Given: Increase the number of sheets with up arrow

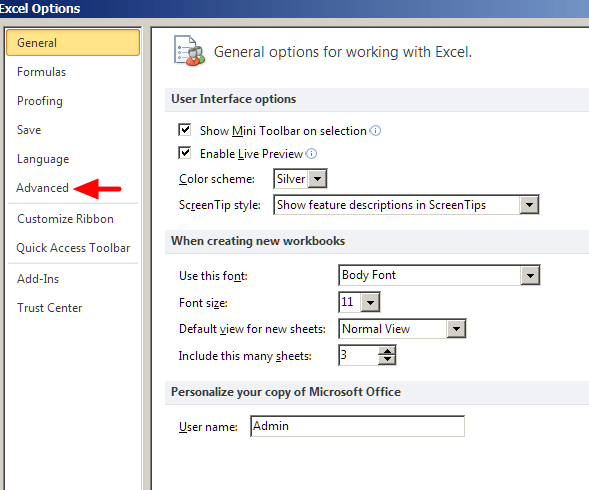Looking at the screenshot, I should pos(387,351).
